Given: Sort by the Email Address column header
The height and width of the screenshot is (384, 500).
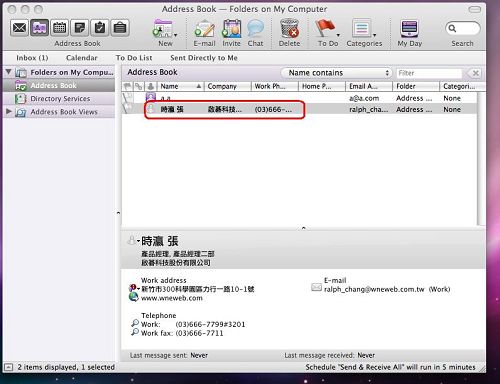Looking at the screenshot, I should pyautogui.click(x=369, y=86).
